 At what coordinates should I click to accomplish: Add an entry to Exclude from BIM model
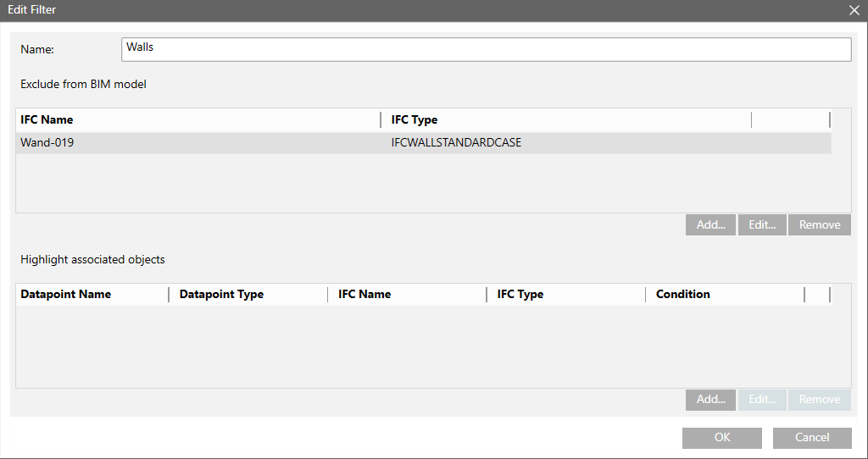tap(710, 224)
